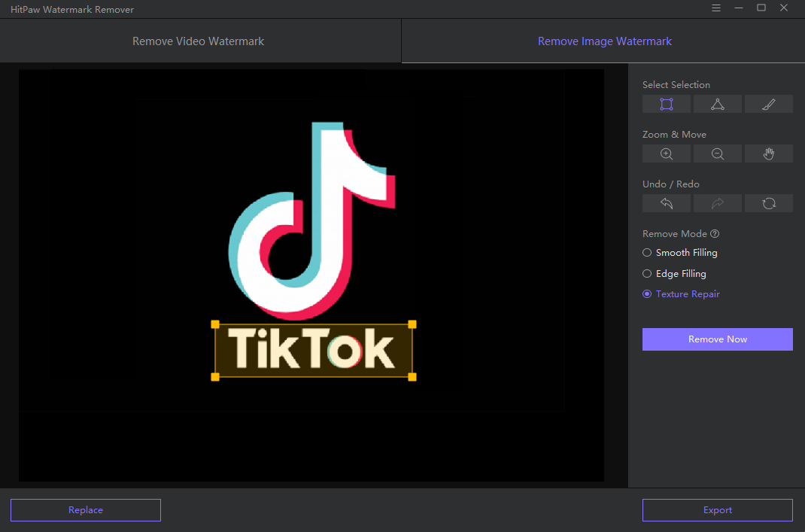This screenshot has height=532, width=805.
Task: Select the brush selection tool
Action: pos(769,105)
